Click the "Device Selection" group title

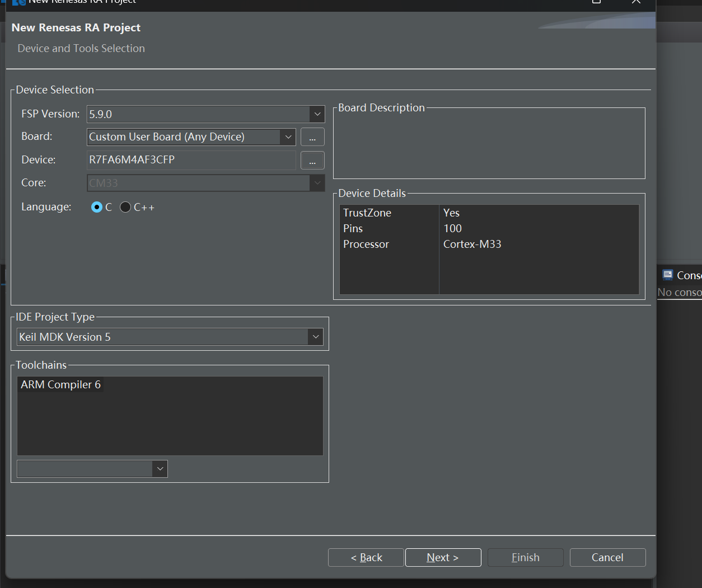(55, 90)
